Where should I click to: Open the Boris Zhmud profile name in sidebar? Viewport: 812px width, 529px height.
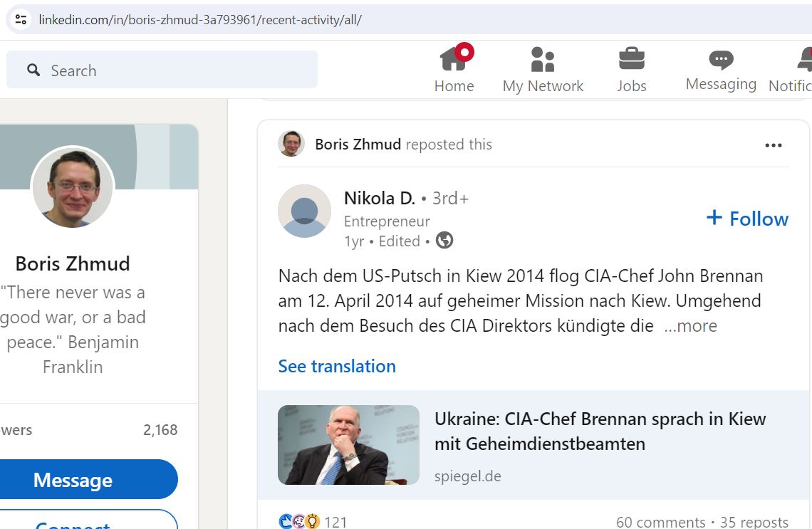tap(73, 263)
